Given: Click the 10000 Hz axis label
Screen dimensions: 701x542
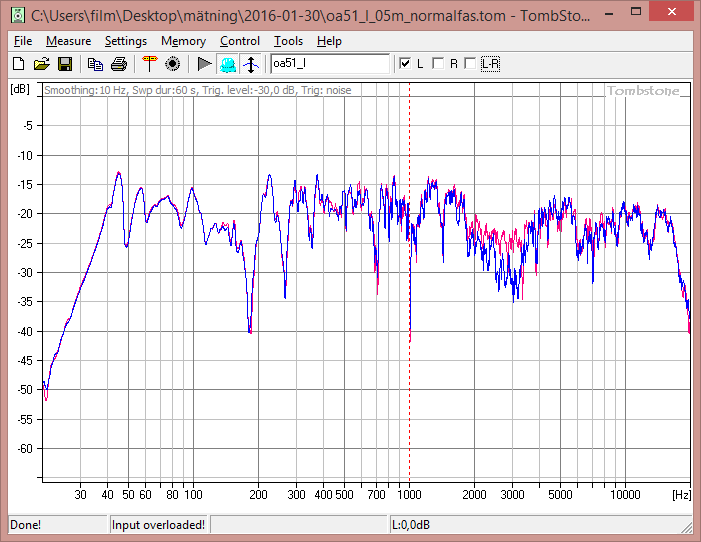Looking at the screenshot, I should click(x=625, y=495).
